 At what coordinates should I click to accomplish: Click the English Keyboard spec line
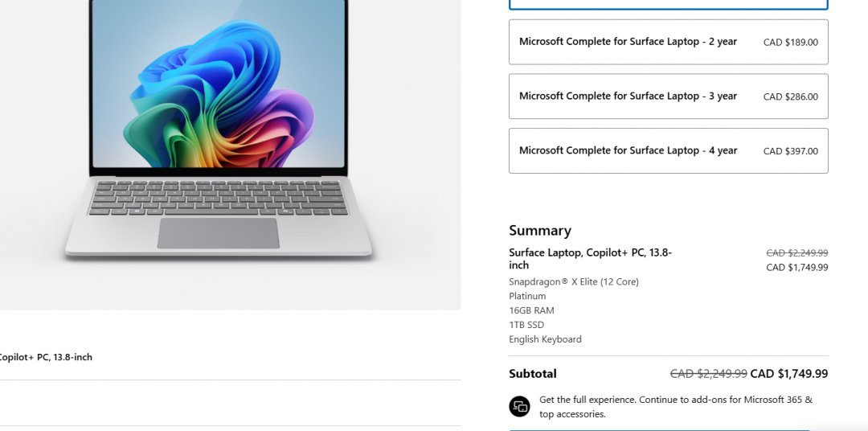pos(545,339)
